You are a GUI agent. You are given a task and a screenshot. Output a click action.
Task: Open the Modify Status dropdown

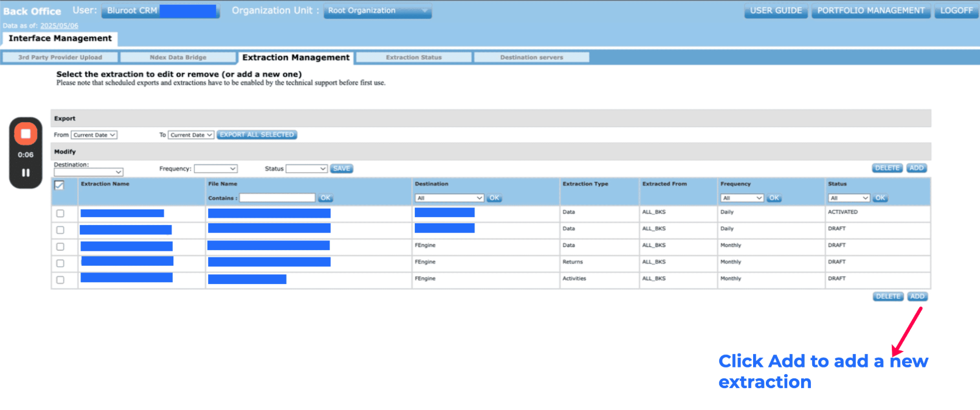[307, 169]
